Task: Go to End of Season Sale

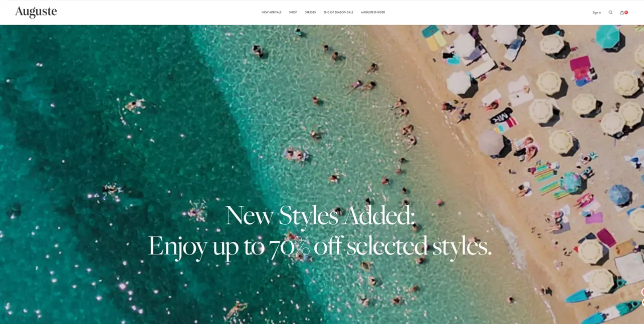Action: pos(338,13)
